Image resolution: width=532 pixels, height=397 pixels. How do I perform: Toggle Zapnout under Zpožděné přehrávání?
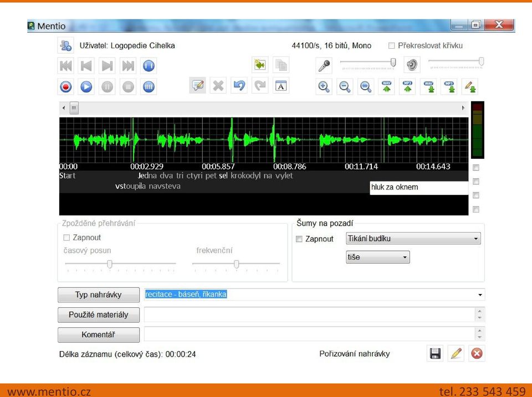tap(66, 238)
